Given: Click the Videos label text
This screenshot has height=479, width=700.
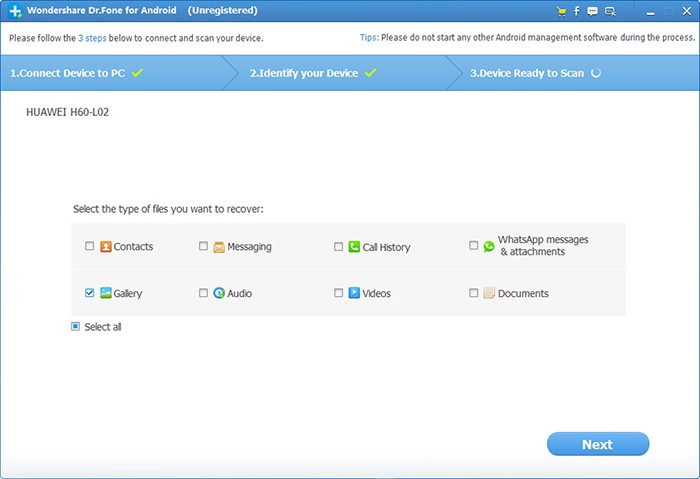Looking at the screenshot, I should tap(376, 293).
